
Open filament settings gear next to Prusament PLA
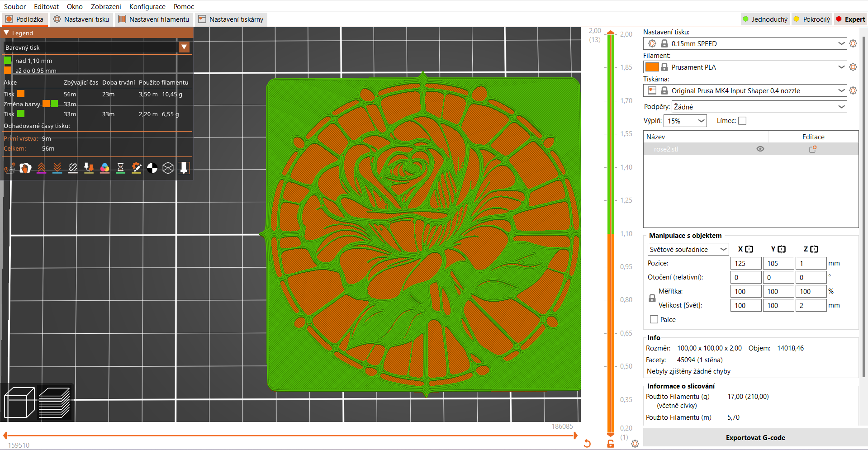[x=853, y=67]
